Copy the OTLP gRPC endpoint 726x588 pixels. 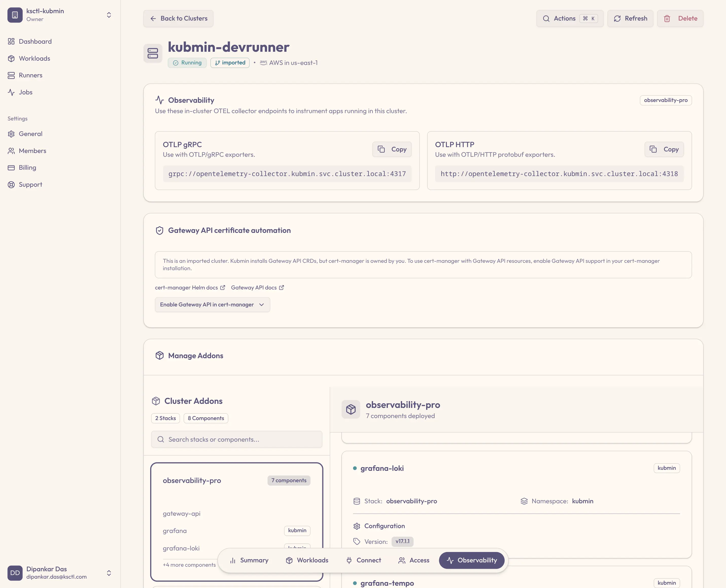click(392, 149)
